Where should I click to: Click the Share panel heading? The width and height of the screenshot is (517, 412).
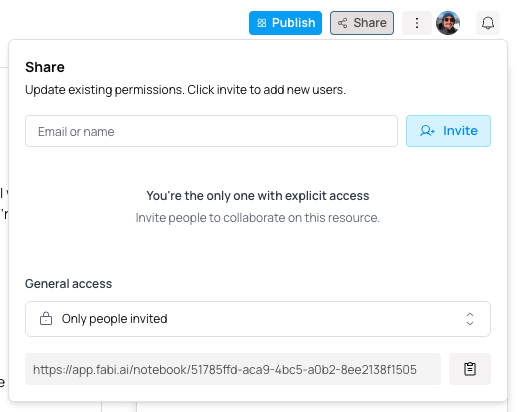[x=45, y=67]
